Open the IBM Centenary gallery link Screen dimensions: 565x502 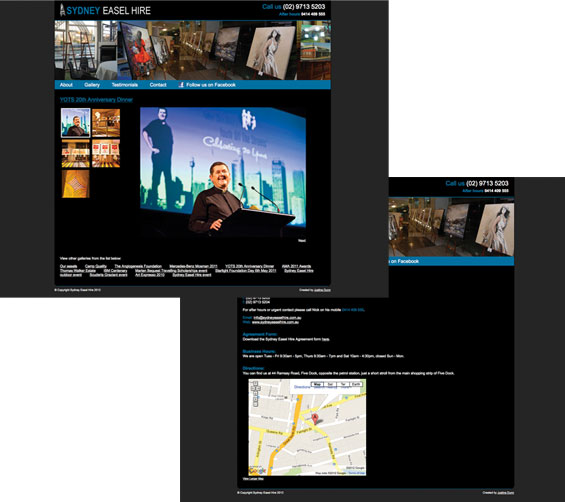click(x=115, y=271)
